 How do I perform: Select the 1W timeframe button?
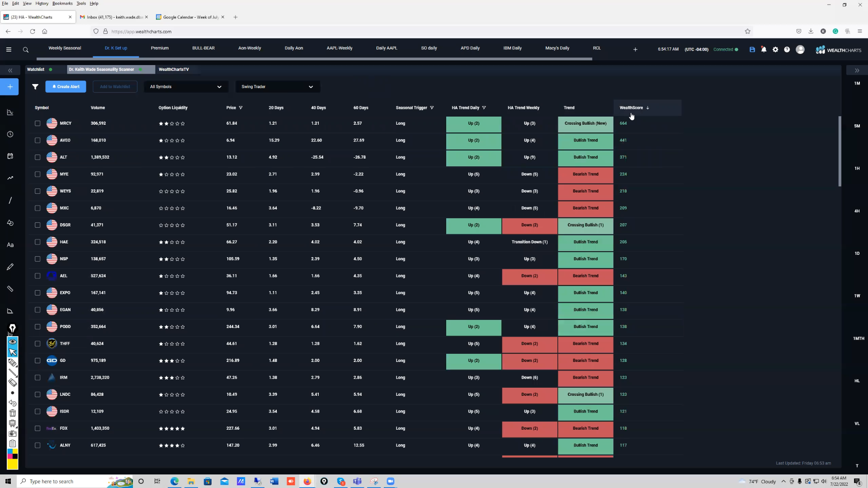(857, 296)
